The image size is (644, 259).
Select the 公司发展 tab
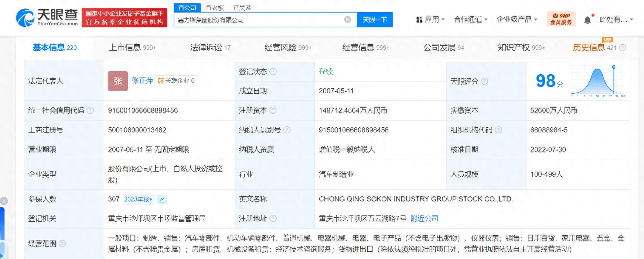point(444,48)
